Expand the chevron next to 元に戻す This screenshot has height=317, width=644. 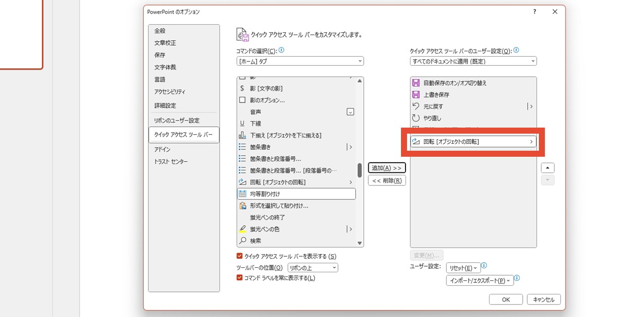[531, 106]
